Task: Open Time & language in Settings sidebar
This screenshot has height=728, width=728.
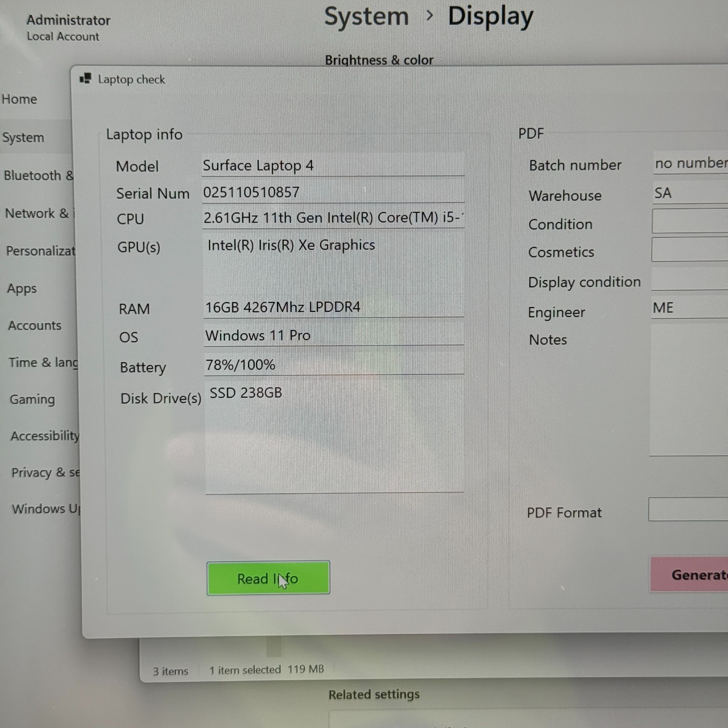Action: [x=43, y=363]
